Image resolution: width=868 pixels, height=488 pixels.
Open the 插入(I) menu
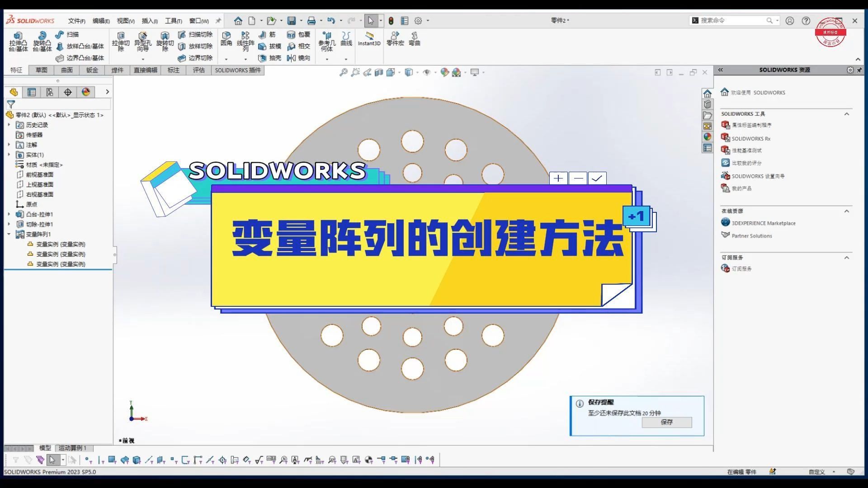tap(150, 21)
